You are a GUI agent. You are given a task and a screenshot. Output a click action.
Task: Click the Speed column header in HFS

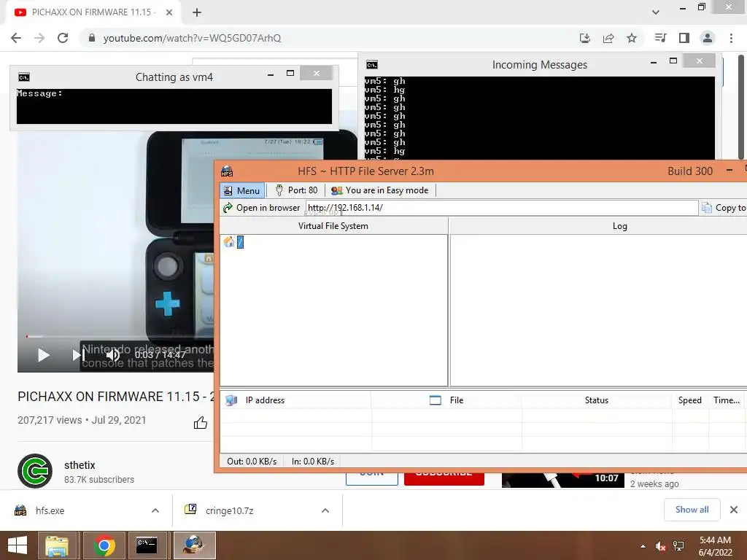(x=690, y=400)
